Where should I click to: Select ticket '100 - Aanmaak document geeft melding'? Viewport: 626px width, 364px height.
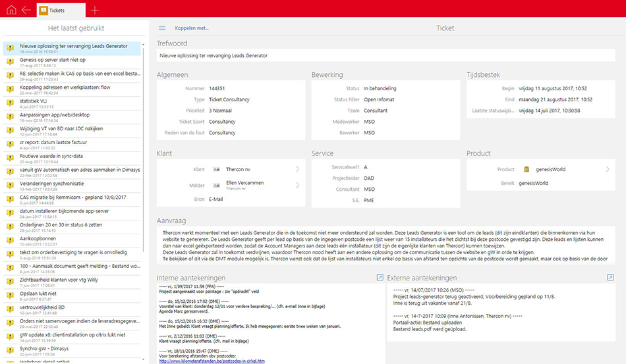72,269
